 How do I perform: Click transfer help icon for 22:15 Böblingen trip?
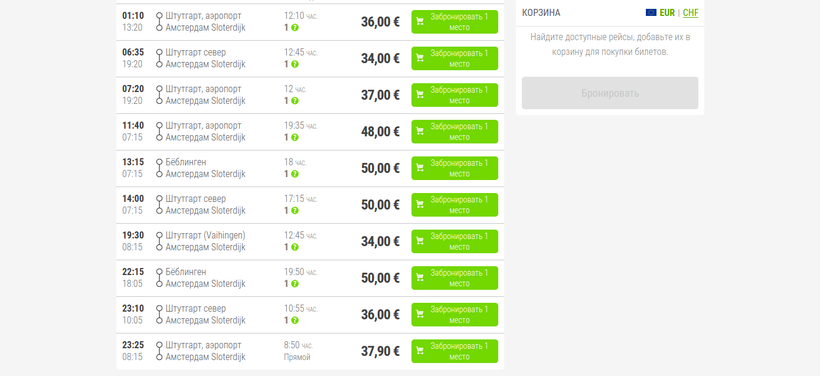(x=295, y=283)
